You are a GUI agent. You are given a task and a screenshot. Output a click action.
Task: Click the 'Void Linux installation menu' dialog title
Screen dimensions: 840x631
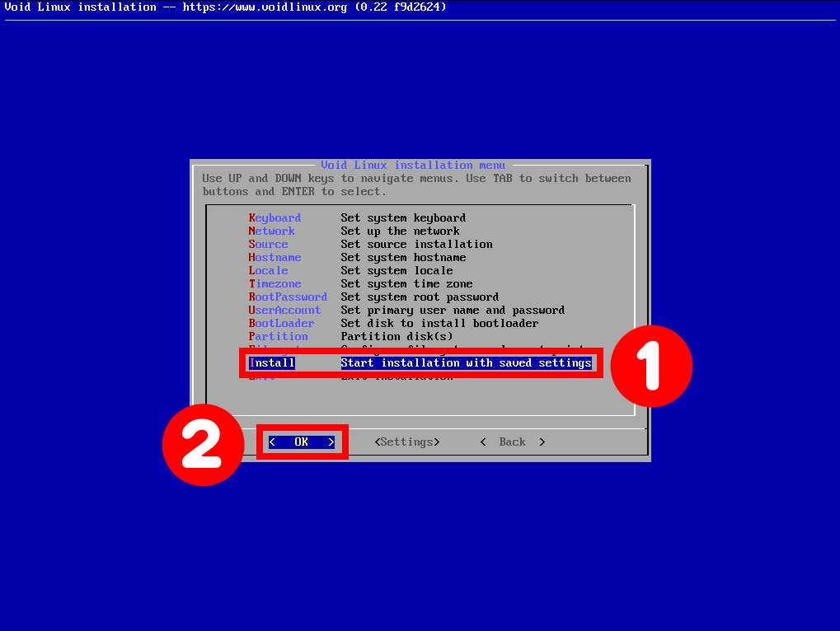point(413,166)
